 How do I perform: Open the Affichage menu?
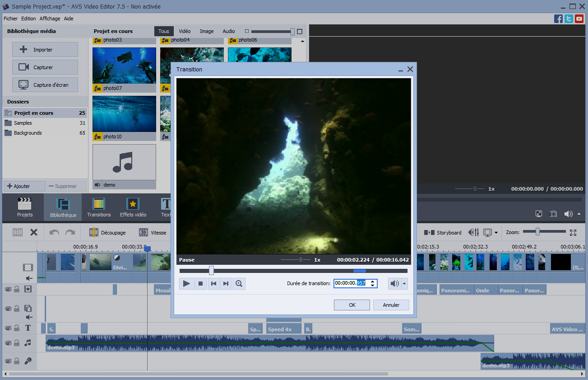pyautogui.click(x=50, y=19)
